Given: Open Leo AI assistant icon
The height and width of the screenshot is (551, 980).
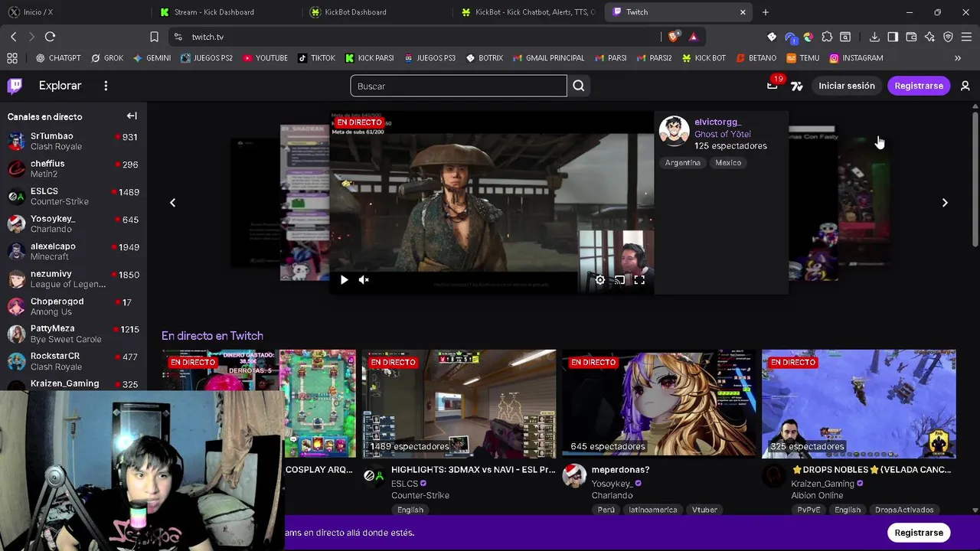Looking at the screenshot, I should click(x=929, y=37).
